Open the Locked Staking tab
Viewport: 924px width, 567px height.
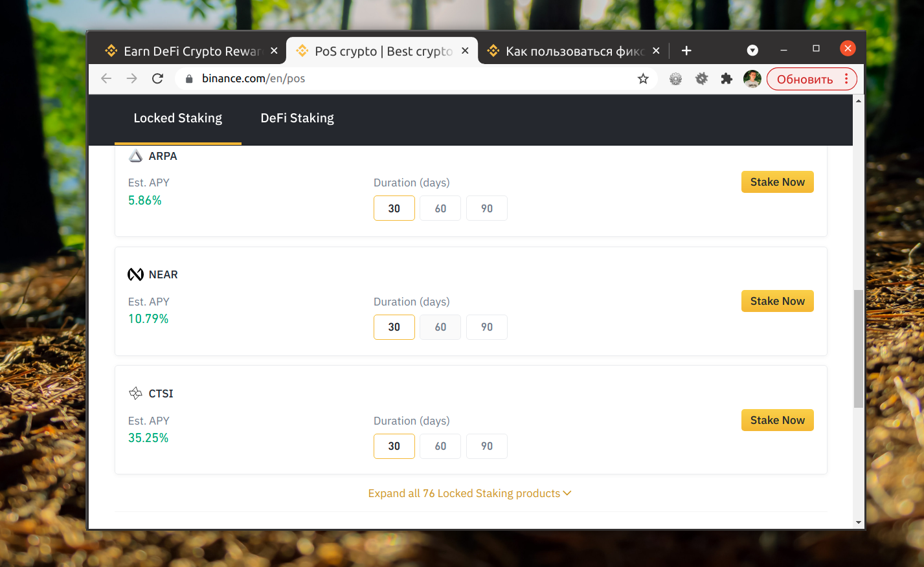(x=178, y=118)
